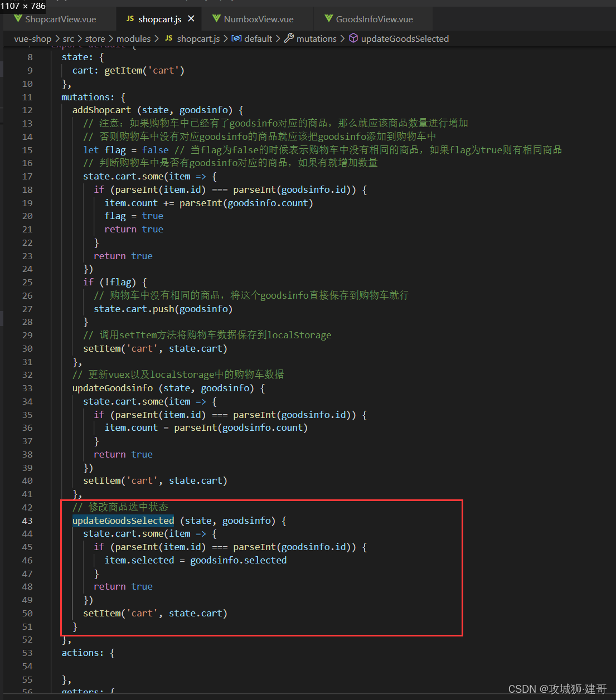
Task: Click the 'return true' statement on line 21
Action: click(x=134, y=229)
